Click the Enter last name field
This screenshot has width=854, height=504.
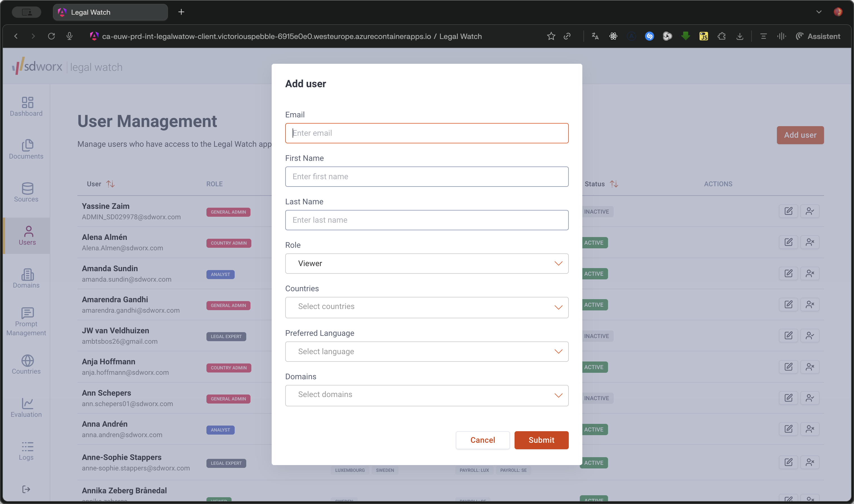coord(426,220)
